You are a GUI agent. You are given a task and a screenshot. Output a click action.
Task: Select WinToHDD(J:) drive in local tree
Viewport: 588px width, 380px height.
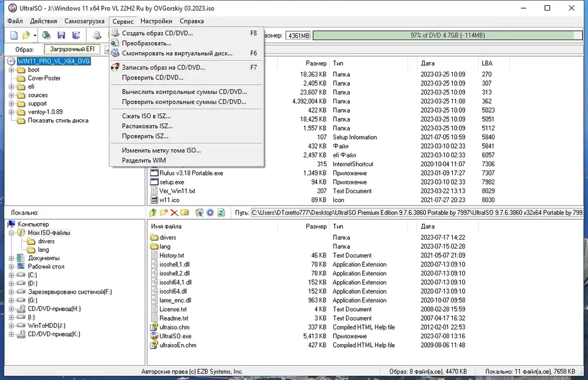pyautogui.click(x=46, y=325)
